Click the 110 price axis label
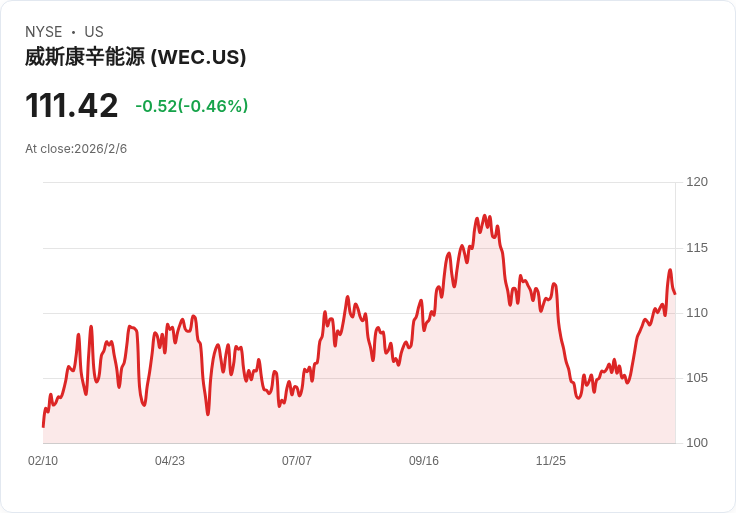Screen dimensions: 736x513 pos(697,313)
